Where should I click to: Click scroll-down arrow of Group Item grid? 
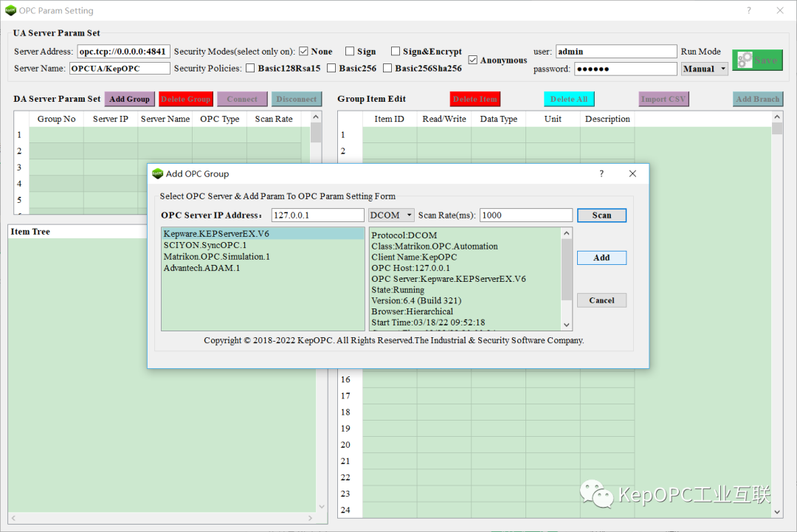click(x=776, y=512)
